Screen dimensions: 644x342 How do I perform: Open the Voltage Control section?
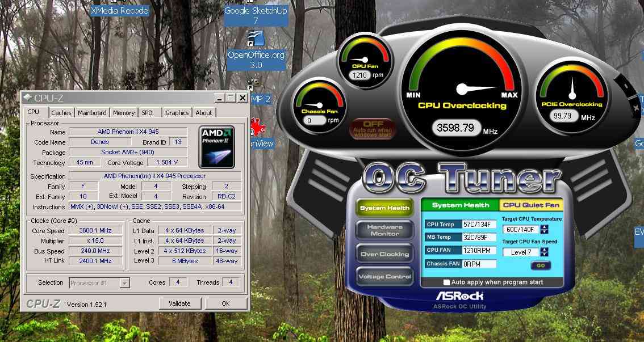click(x=384, y=276)
